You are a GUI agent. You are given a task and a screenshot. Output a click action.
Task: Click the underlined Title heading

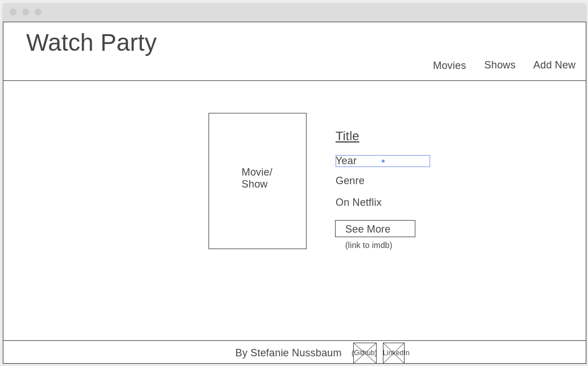click(347, 136)
